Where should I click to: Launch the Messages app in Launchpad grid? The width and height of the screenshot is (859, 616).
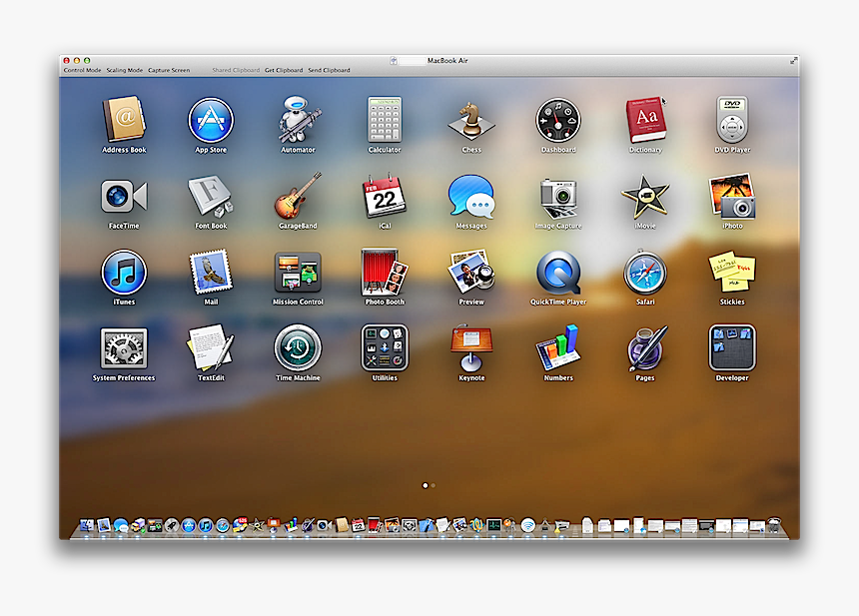click(x=471, y=196)
